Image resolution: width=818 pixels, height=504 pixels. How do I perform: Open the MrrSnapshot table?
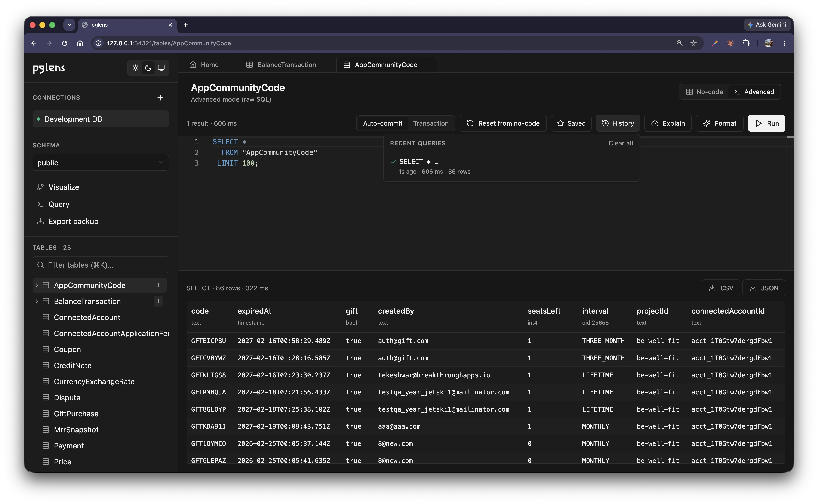76,429
